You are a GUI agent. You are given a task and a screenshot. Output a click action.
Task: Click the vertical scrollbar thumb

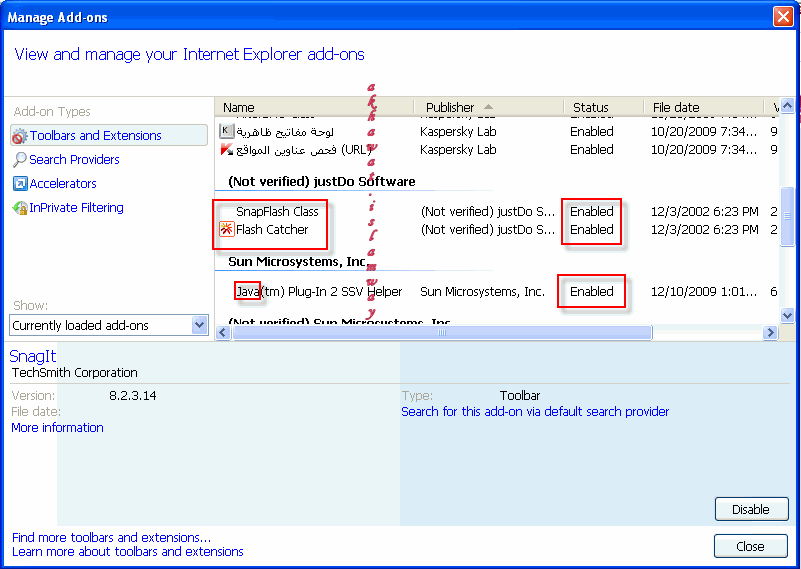788,217
